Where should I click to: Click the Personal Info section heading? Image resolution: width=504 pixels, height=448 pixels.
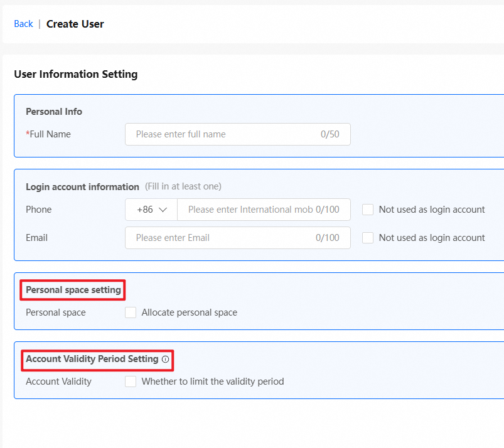pyautogui.click(x=54, y=112)
